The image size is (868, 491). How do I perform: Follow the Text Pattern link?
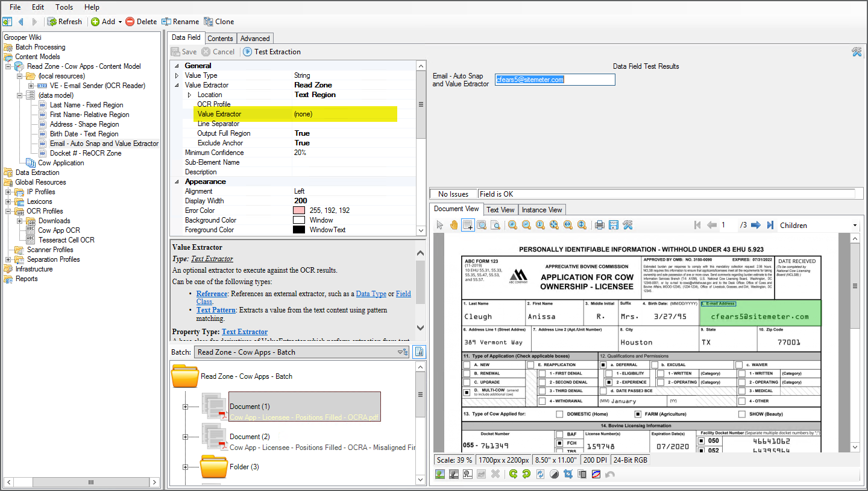pos(215,310)
